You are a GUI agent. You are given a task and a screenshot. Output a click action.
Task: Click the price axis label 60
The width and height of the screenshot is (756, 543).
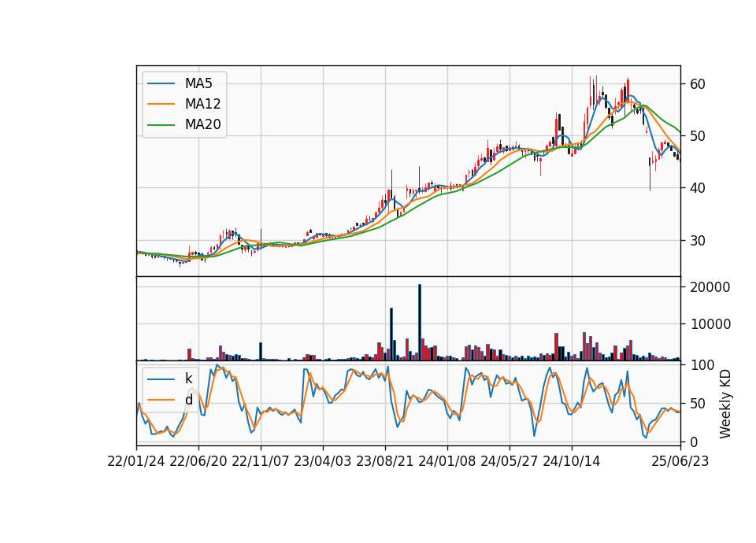pyautogui.click(x=697, y=84)
